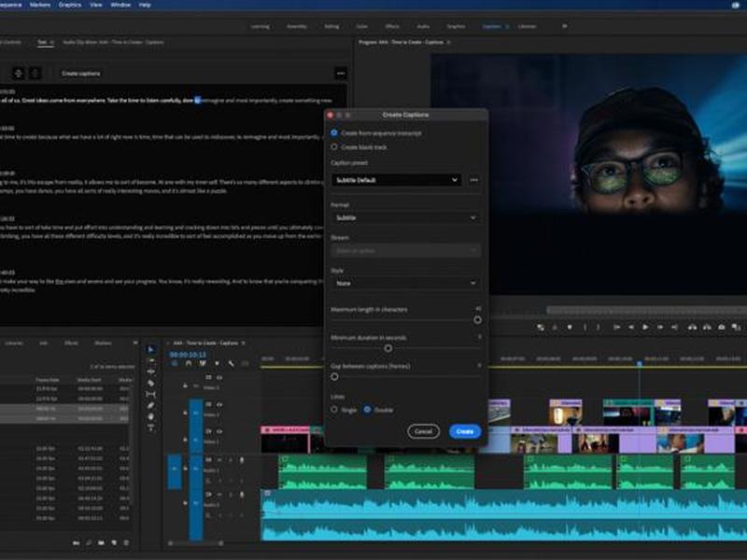Step forward one frame in program monitor
This screenshot has width=747, height=560.
pos(660,328)
